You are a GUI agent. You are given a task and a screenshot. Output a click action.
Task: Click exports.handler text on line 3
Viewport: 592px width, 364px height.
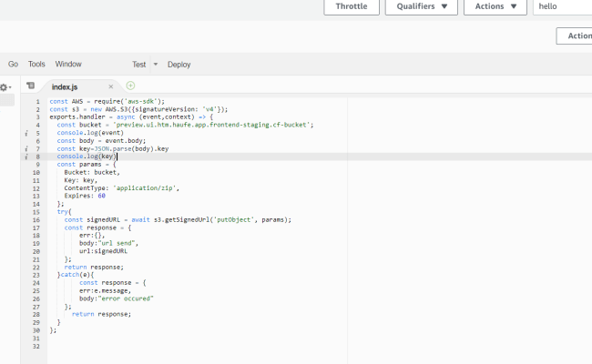tap(77, 116)
